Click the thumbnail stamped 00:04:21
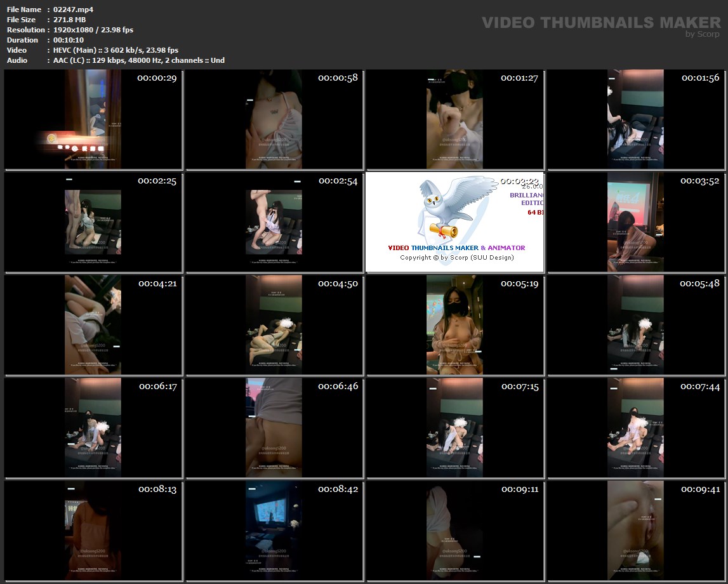 (x=93, y=325)
